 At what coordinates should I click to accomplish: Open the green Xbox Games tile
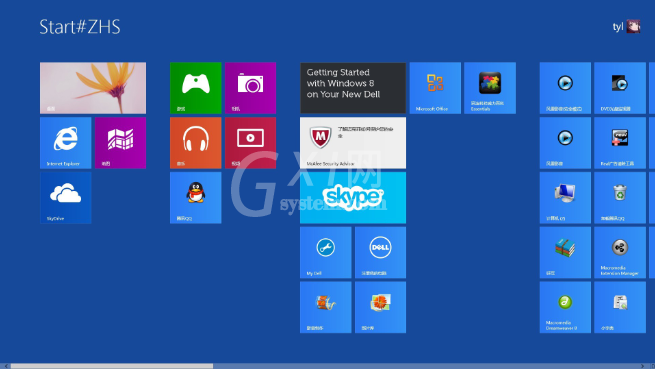click(x=195, y=88)
